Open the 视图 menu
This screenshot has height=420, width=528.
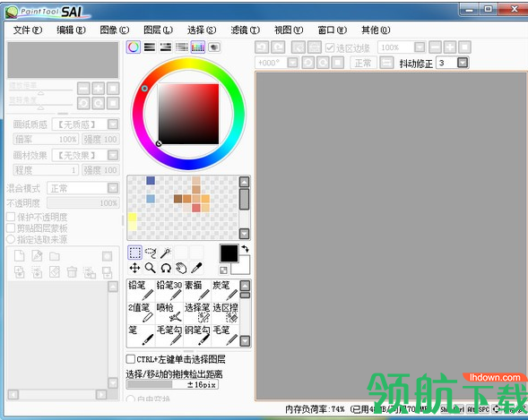click(x=289, y=30)
